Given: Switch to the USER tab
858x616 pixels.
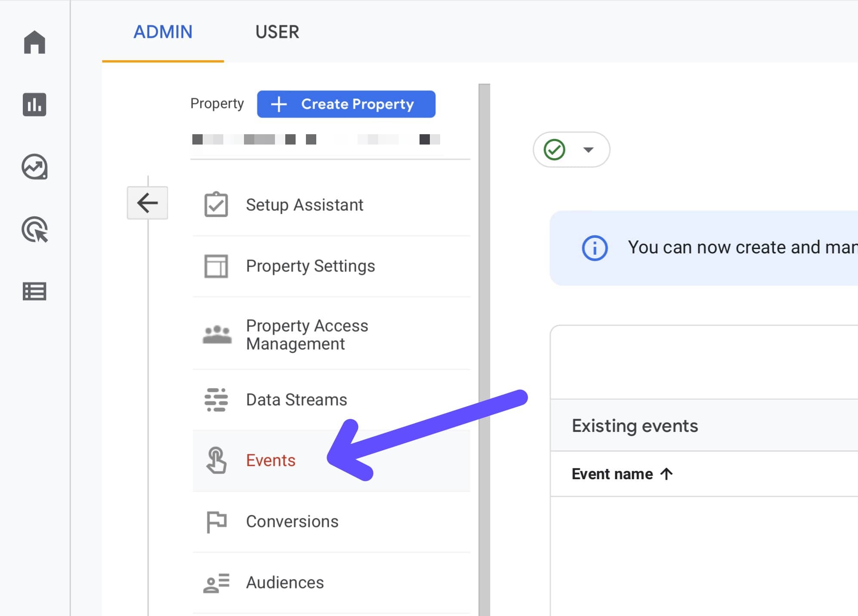Looking at the screenshot, I should [277, 32].
